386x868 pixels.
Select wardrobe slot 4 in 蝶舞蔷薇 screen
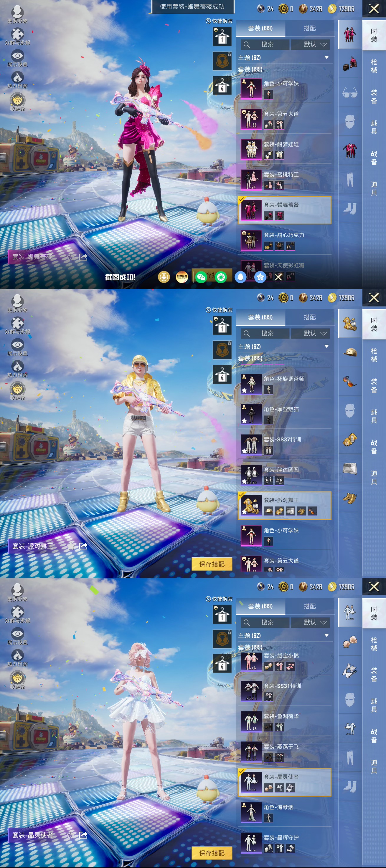tap(222, 86)
